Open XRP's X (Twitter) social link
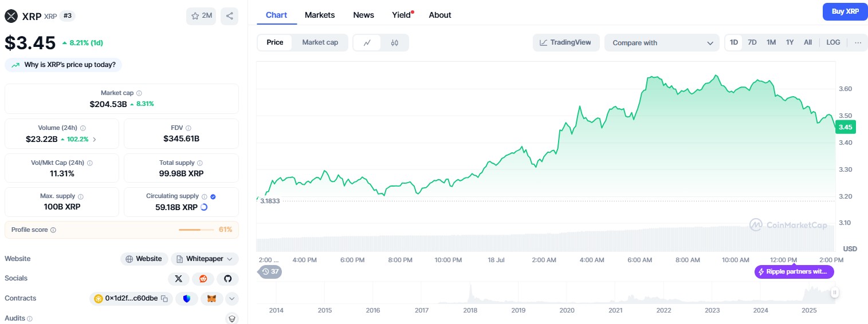The image size is (868, 324). pos(179,279)
